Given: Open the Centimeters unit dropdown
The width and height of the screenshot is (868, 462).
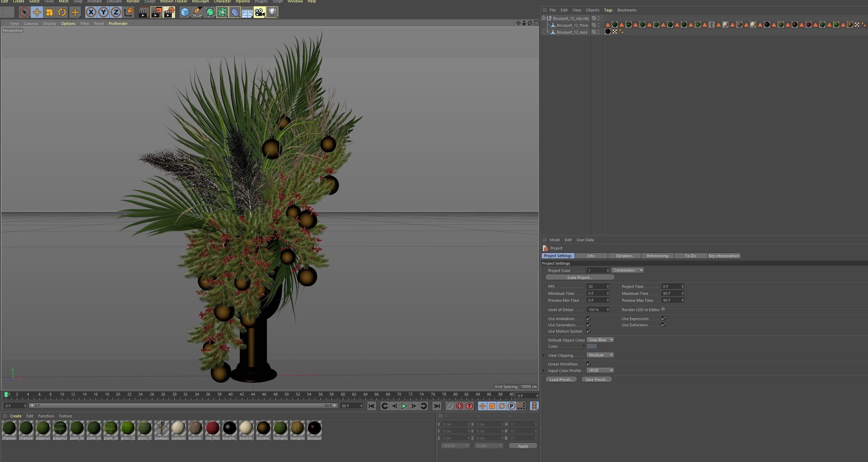Looking at the screenshot, I should [627, 270].
